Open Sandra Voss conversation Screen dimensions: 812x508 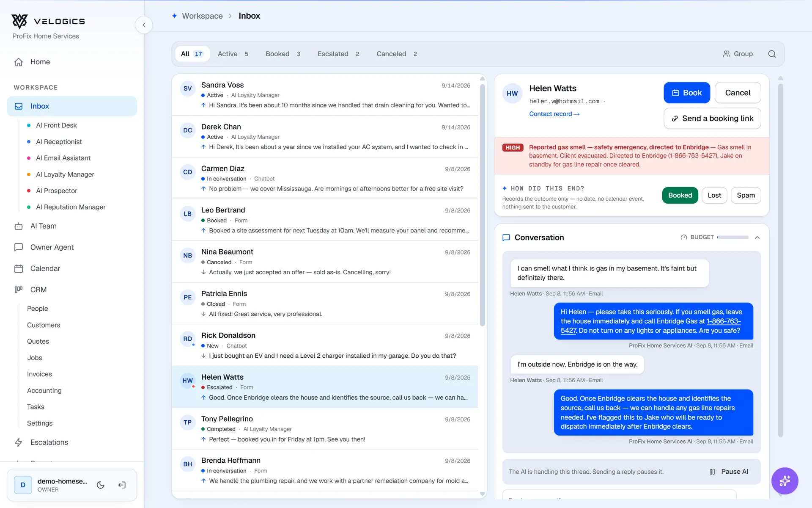pyautogui.click(x=325, y=95)
